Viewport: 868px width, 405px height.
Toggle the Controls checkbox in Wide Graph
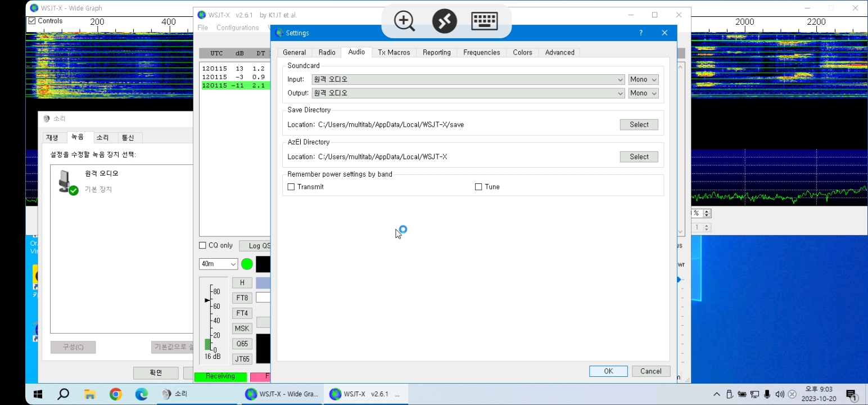point(32,21)
